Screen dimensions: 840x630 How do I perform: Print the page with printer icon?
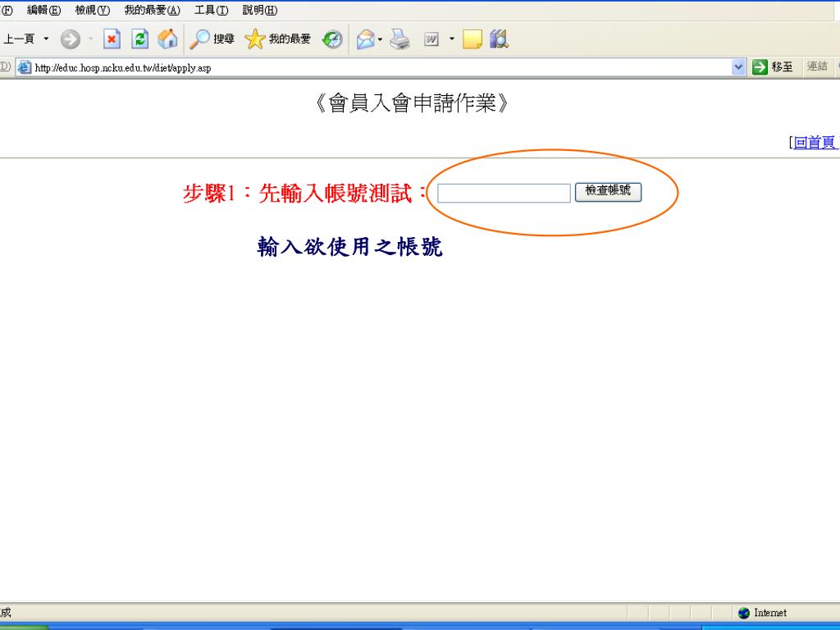click(x=399, y=39)
